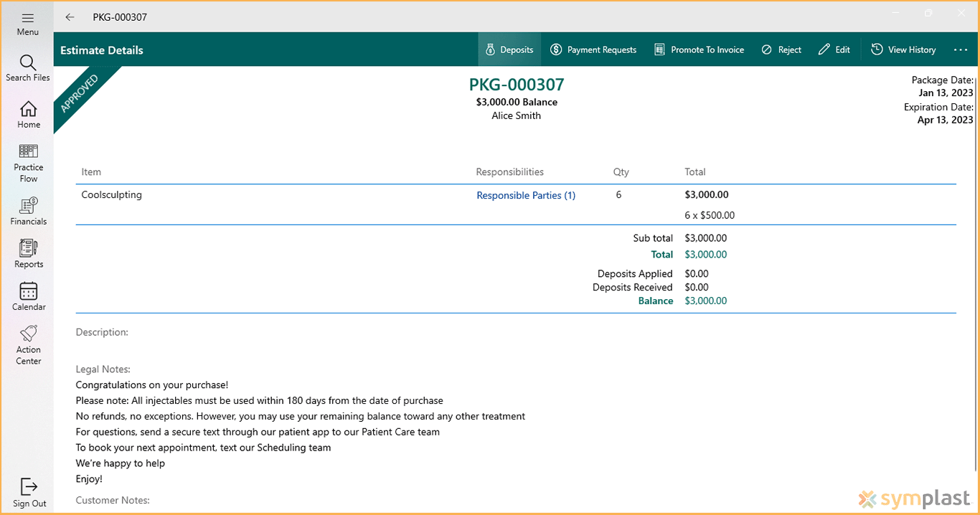980x515 pixels.
Task: Open Payment Requests
Action: point(593,49)
